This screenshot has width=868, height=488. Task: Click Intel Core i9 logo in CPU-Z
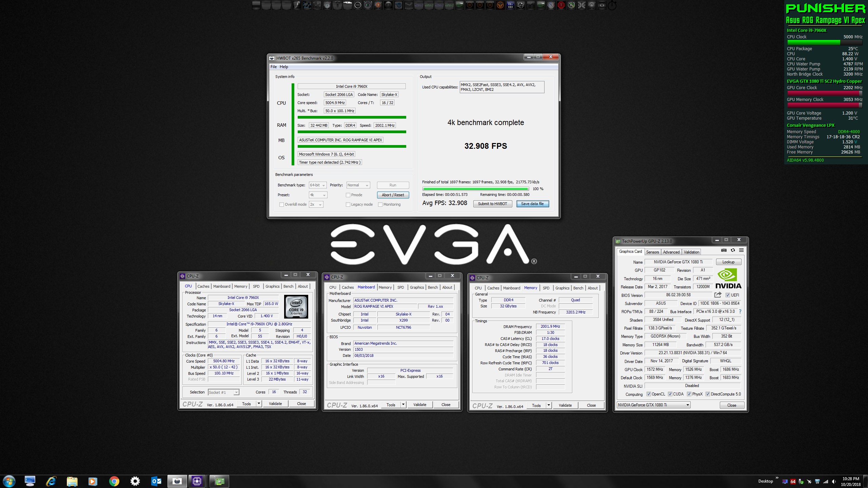[296, 307]
